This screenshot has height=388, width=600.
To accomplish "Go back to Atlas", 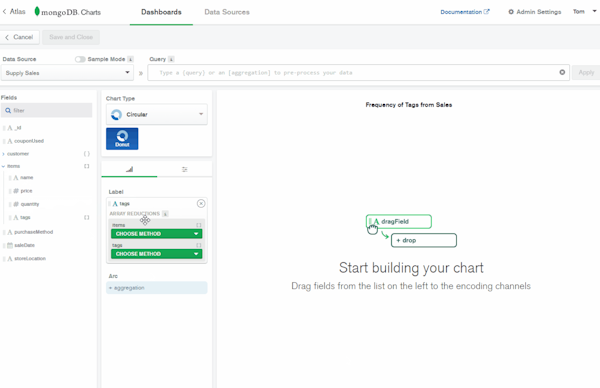I will [x=14, y=11].
